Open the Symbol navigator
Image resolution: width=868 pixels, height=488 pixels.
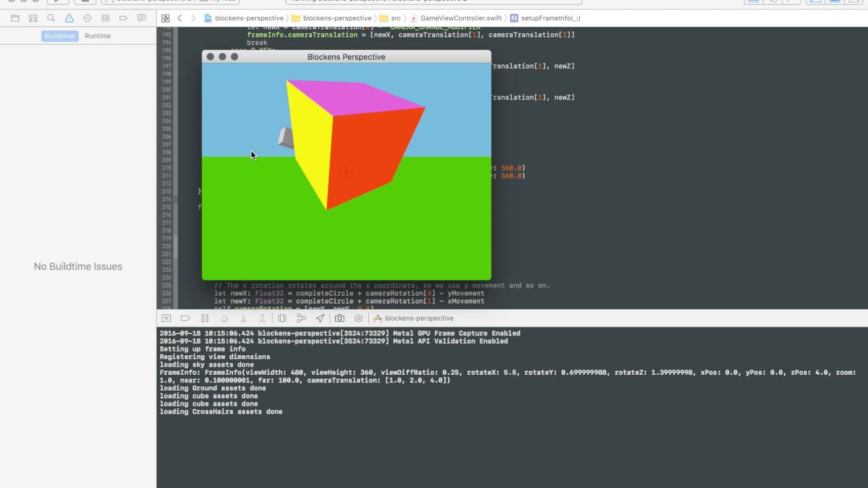coord(33,18)
